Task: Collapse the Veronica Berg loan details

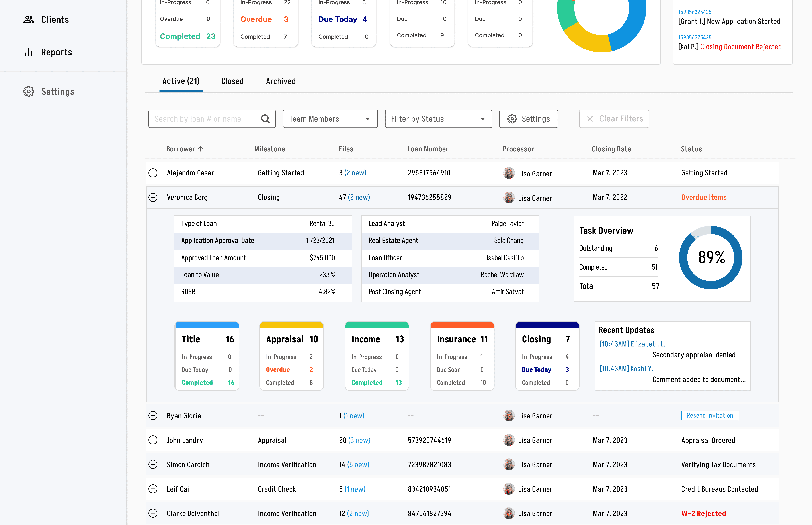Action: (153, 197)
